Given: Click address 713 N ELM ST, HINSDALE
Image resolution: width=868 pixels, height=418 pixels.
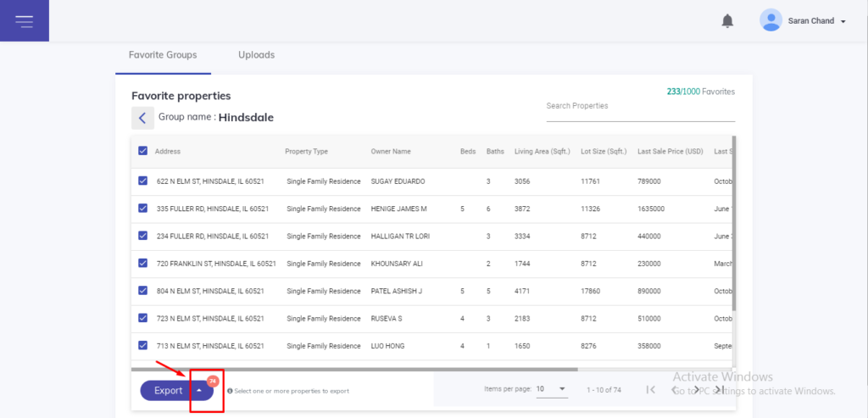Looking at the screenshot, I should pyautogui.click(x=210, y=346).
